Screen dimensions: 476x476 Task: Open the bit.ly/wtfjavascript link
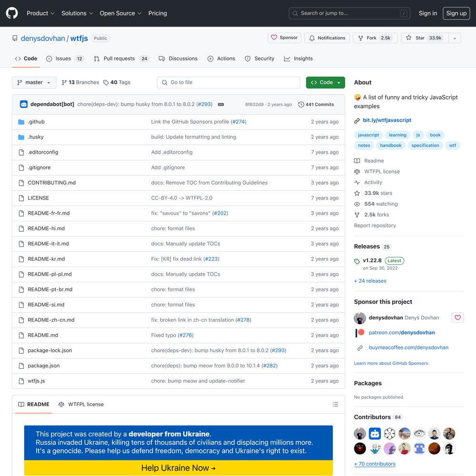tap(387, 120)
